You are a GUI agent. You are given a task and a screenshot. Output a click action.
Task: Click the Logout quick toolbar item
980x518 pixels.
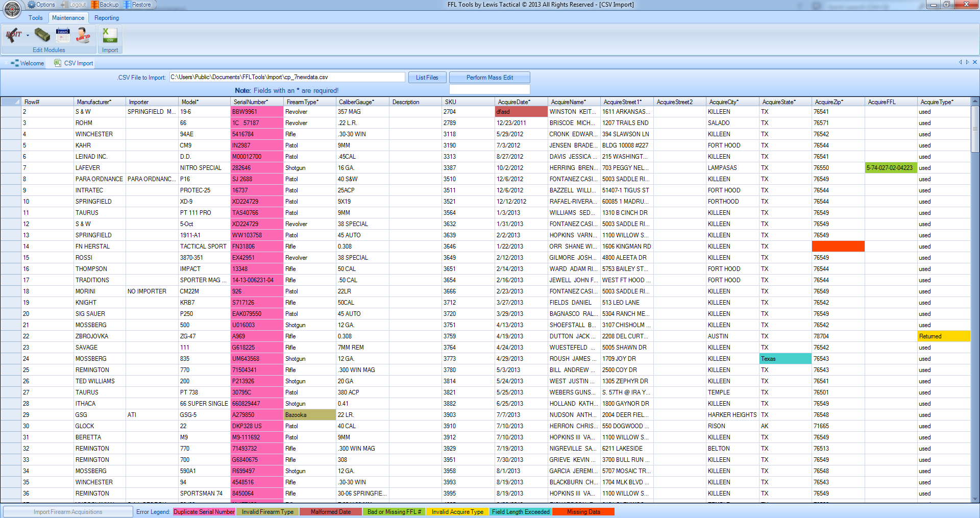(73, 5)
